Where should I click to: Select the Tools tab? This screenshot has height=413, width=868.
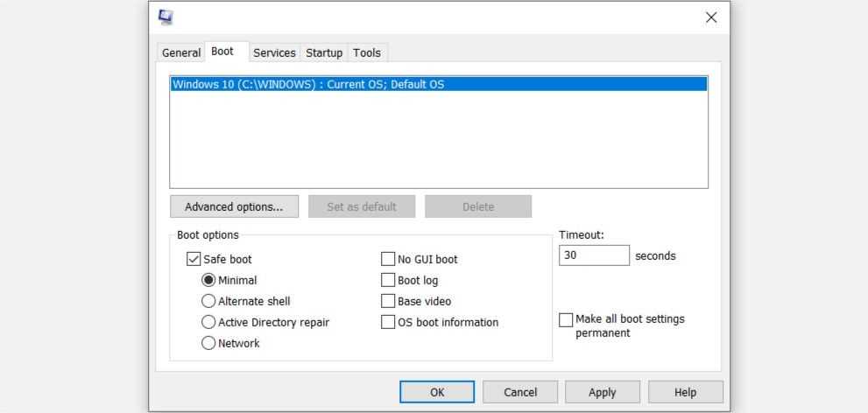[367, 52]
